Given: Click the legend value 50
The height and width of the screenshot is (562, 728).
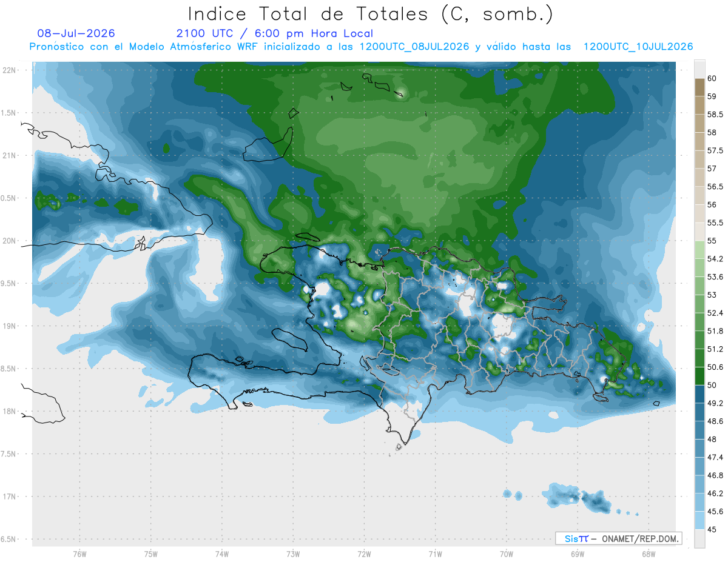Looking at the screenshot, I should [712, 386].
